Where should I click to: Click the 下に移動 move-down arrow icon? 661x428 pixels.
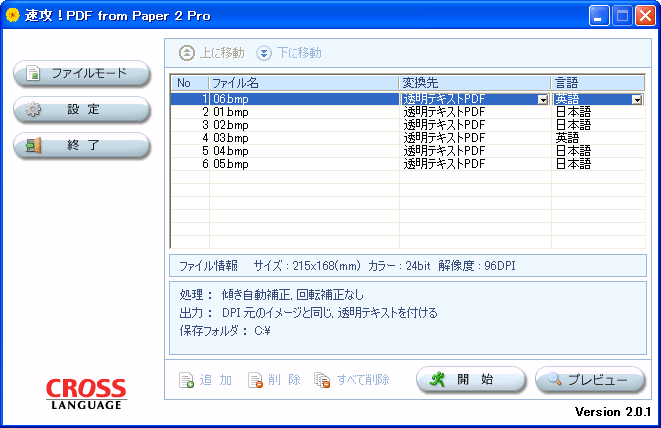(x=264, y=53)
